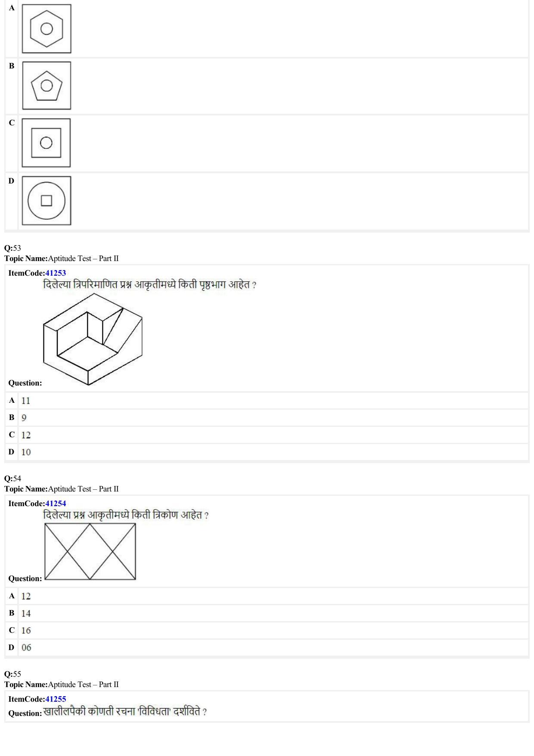Click the 3D block figure in question 53
This screenshot has height=756, width=534.
click(93, 339)
